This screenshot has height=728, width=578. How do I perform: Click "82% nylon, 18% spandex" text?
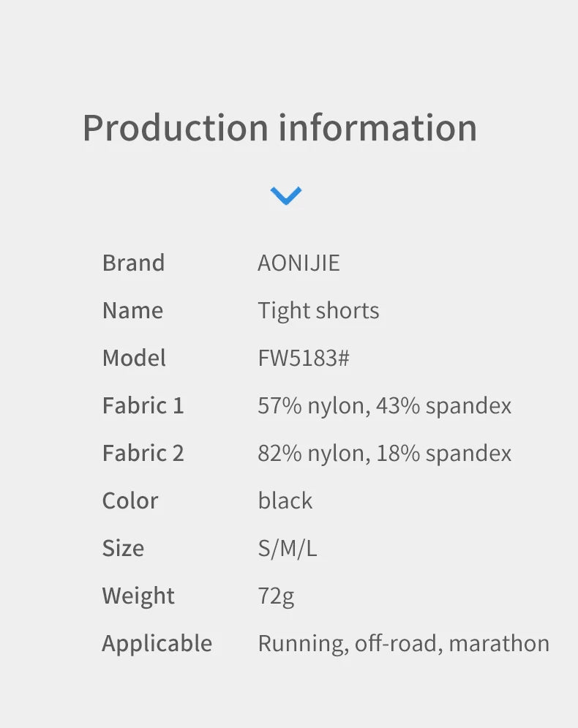pyautogui.click(x=384, y=453)
